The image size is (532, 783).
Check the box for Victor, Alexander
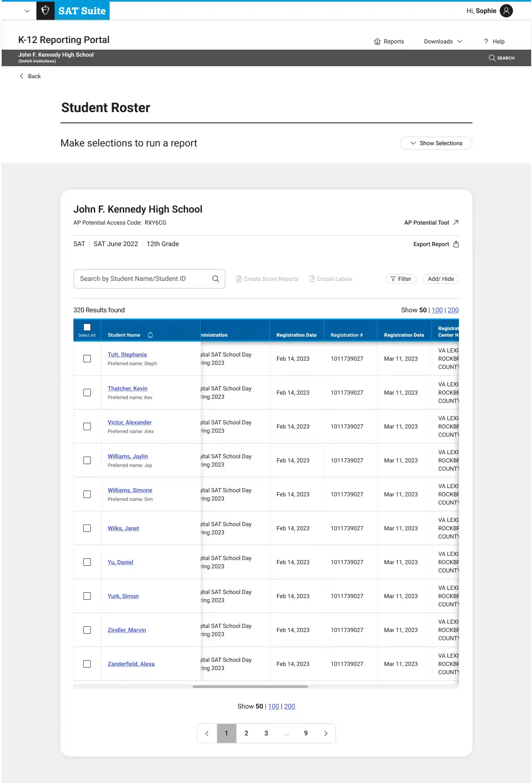(87, 426)
